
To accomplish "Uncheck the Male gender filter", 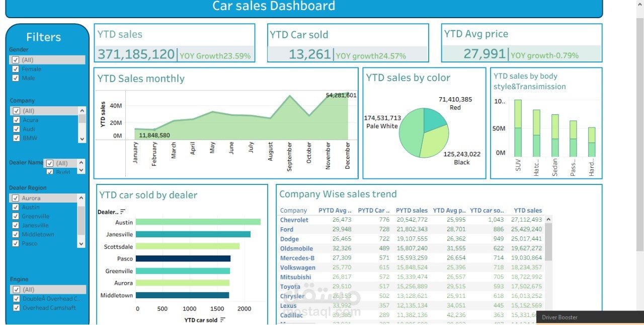I will [16, 78].
